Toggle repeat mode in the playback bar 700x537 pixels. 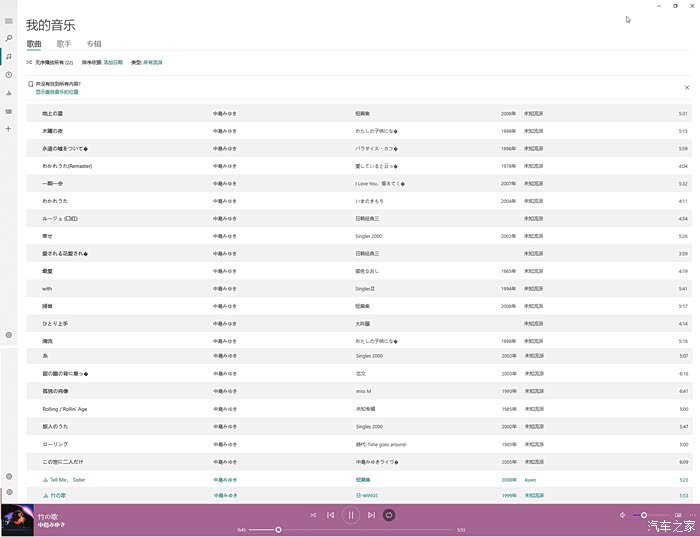coord(390,515)
